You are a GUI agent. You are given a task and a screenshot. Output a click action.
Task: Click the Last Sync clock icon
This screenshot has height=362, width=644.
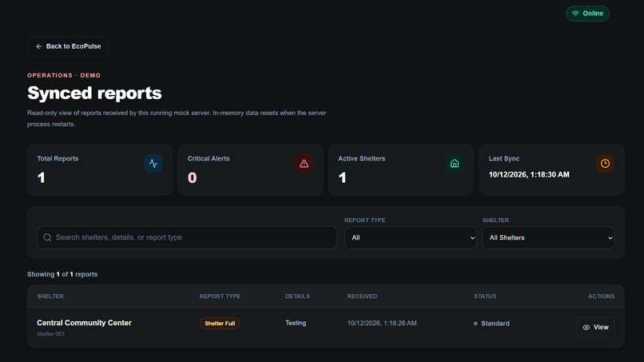[x=605, y=164]
